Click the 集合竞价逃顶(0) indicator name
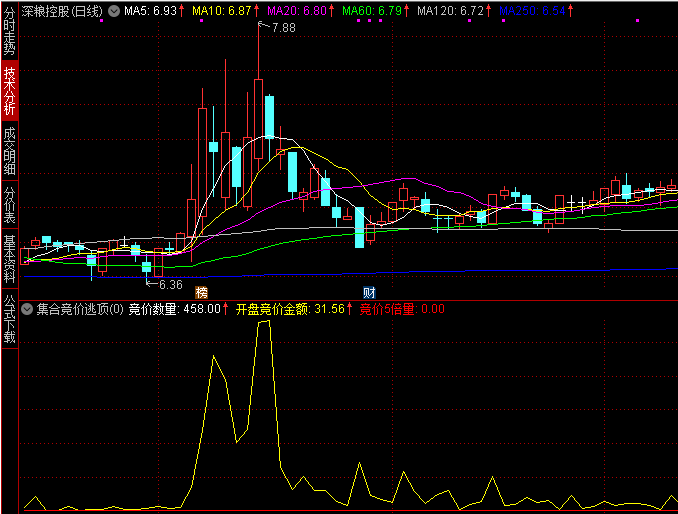The height and width of the screenshot is (514, 678). tap(80, 309)
